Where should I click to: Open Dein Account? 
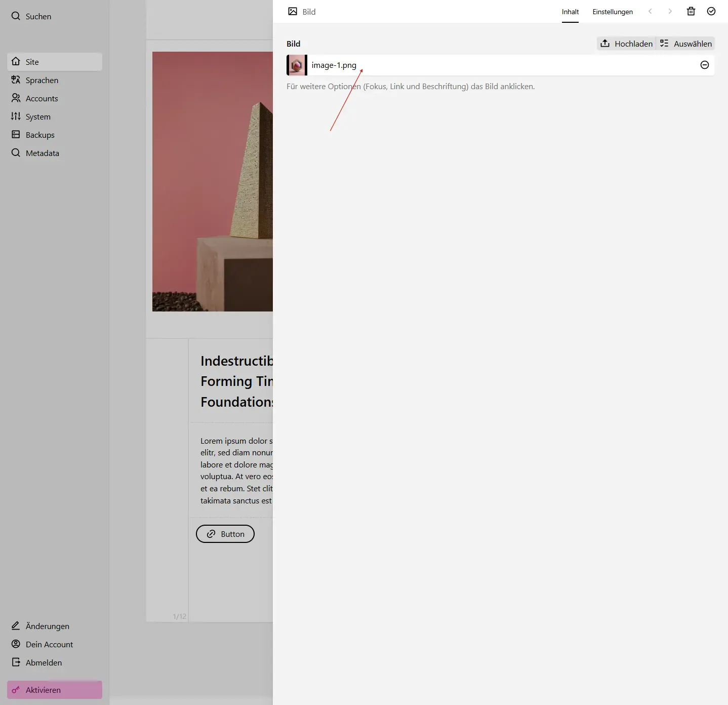coord(49,644)
